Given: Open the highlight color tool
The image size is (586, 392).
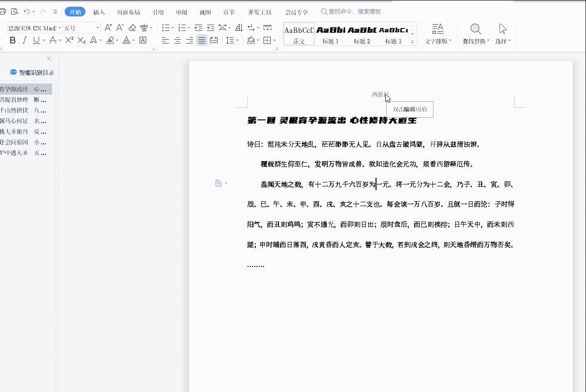Looking at the screenshot, I should [110, 41].
